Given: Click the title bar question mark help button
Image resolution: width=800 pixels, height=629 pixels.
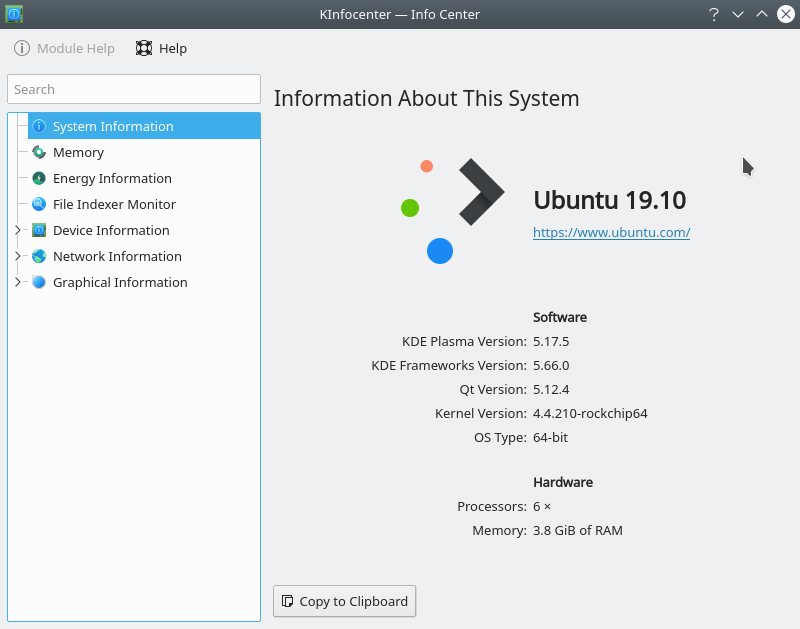Looking at the screenshot, I should (x=714, y=14).
